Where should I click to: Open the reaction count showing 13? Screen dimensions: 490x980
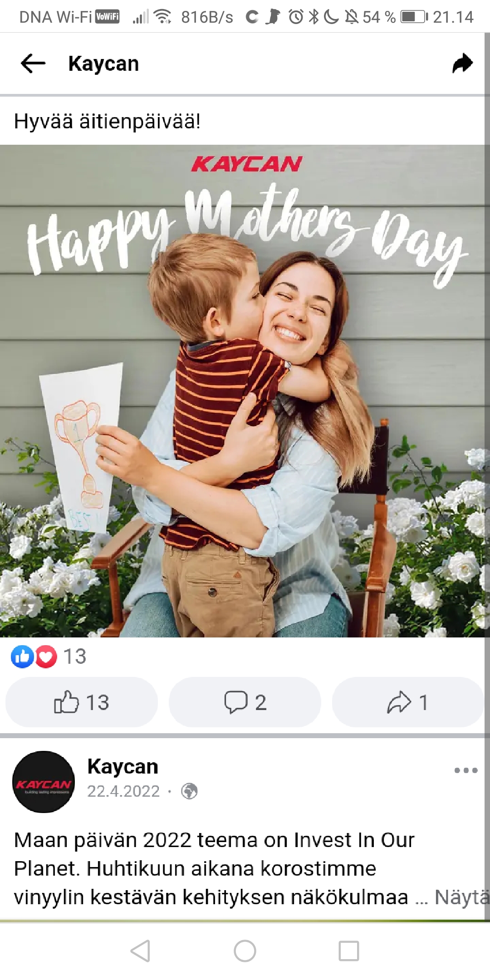point(75,656)
